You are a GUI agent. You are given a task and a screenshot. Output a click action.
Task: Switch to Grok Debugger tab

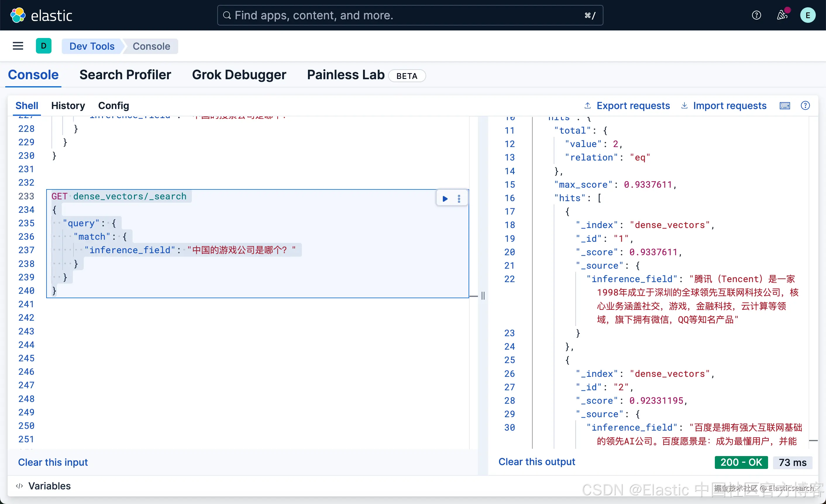(x=239, y=75)
